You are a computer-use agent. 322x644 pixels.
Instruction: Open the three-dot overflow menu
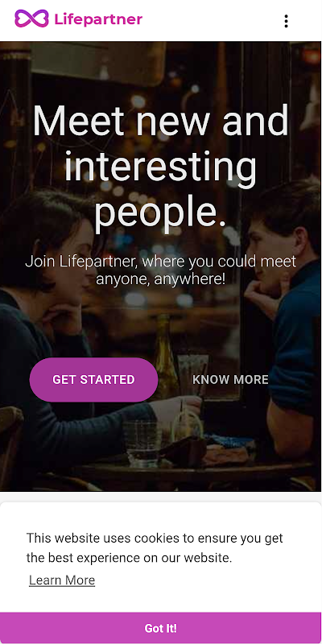coord(286,21)
